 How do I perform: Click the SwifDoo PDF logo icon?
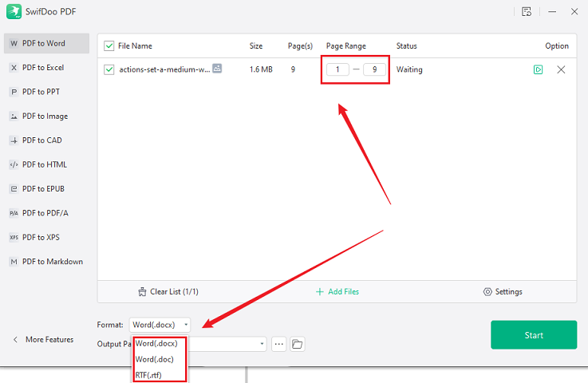click(x=14, y=12)
